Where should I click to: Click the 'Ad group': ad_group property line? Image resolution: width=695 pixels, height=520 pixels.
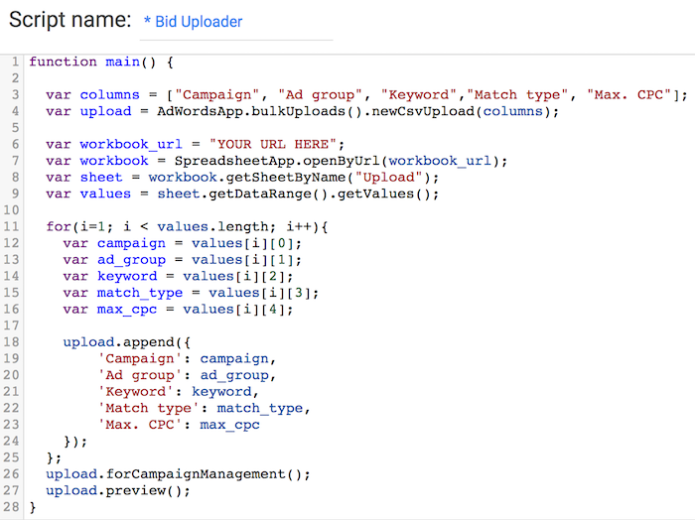click(187, 375)
